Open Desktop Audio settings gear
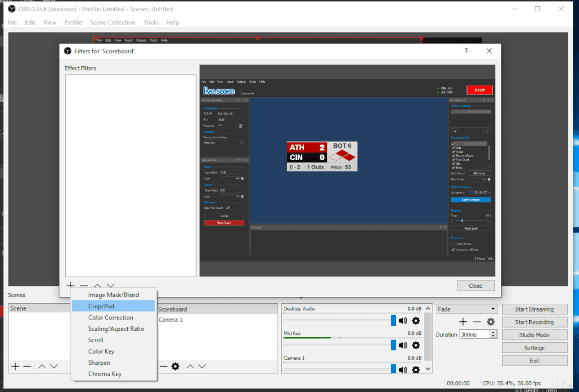The width and height of the screenshot is (579, 392). tap(416, 321)
